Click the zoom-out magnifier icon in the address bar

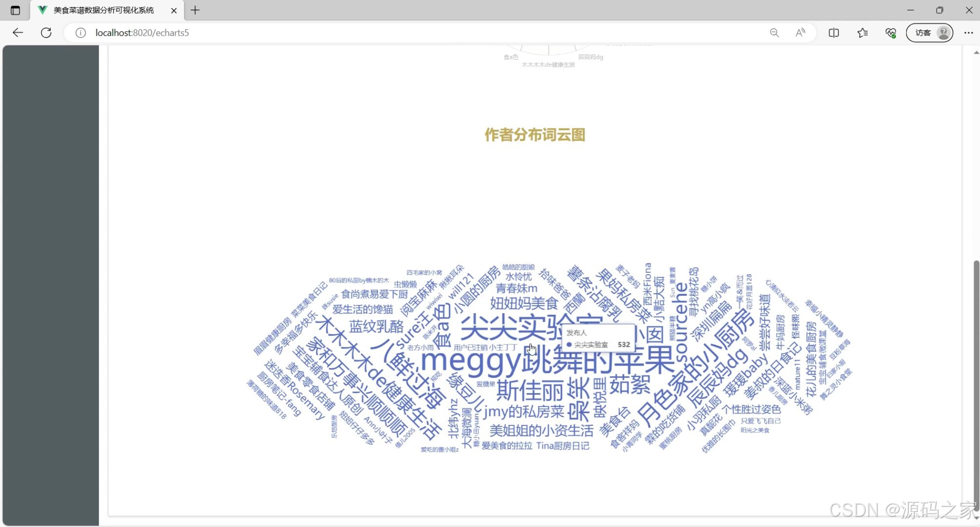point(774,33)
